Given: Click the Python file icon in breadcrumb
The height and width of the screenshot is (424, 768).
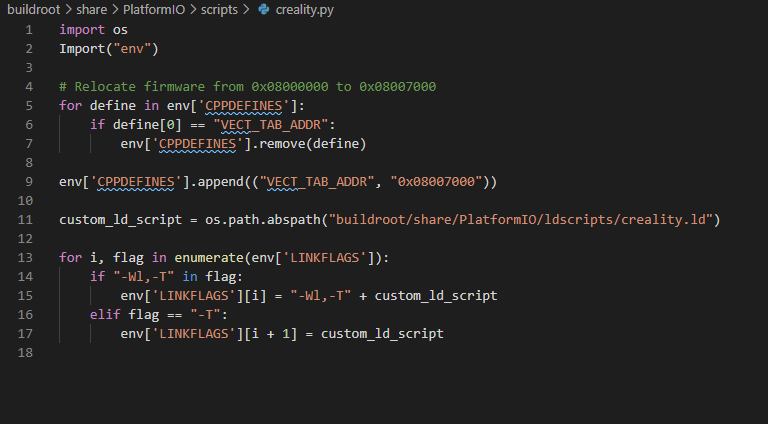Looking at the screenshot, I should point(264,9).
